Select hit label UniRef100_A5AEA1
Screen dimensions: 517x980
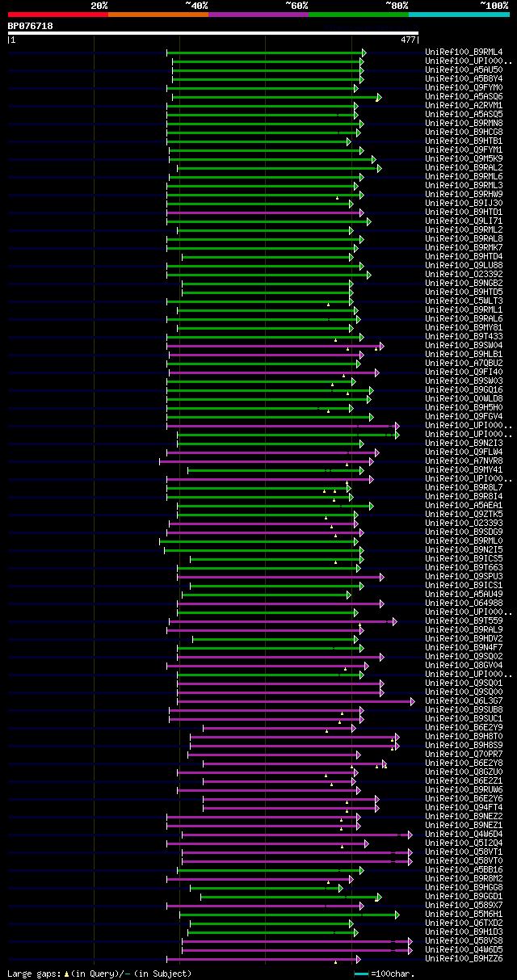pos(464,506)
